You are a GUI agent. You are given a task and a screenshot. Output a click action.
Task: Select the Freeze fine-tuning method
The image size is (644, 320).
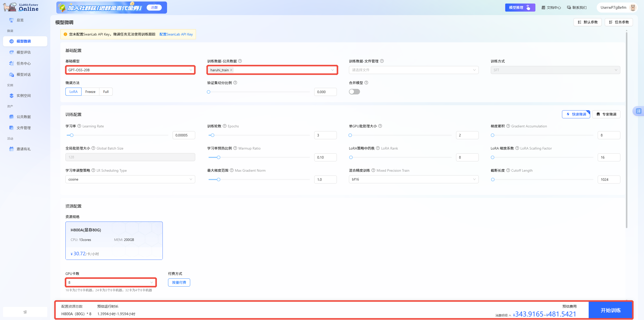click(x=90, y=92)
